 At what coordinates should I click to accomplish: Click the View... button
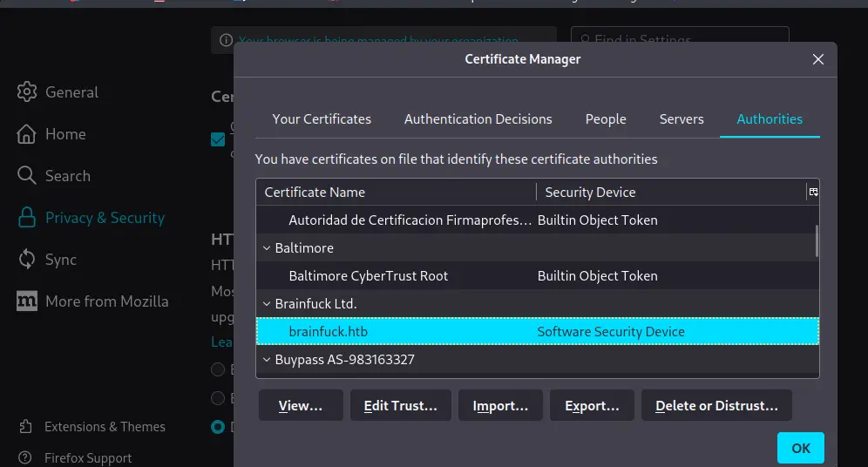(x=301, y=406)
